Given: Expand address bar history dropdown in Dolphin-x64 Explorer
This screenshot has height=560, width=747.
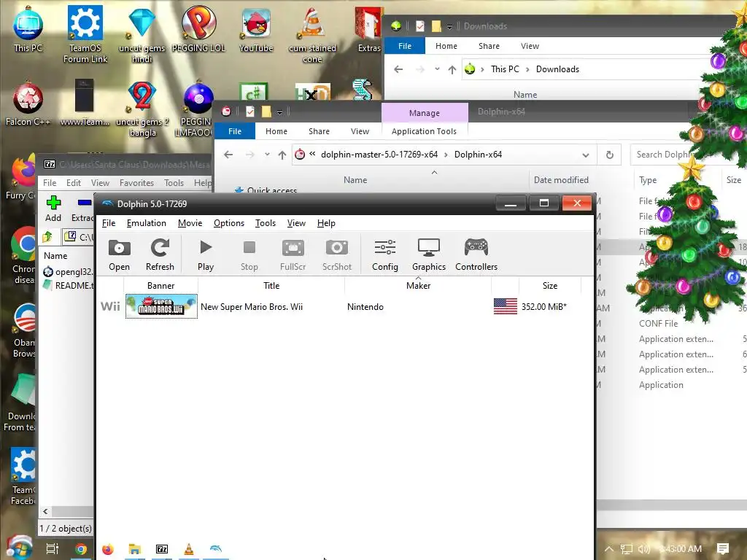Looking at the screenshot, I should pos(586,155).
